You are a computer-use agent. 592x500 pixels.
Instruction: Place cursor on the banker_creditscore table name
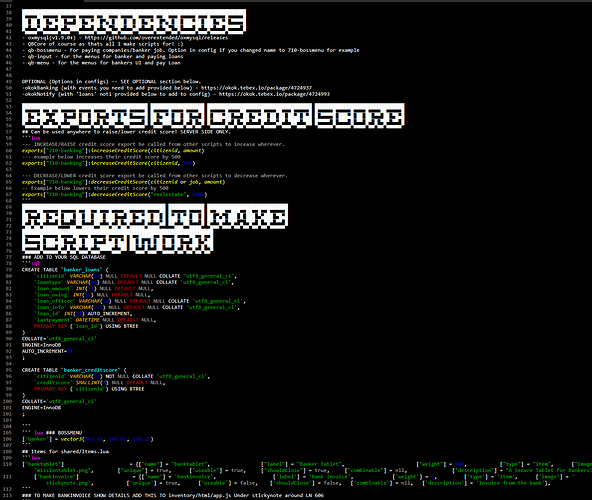tap(90, 370)
